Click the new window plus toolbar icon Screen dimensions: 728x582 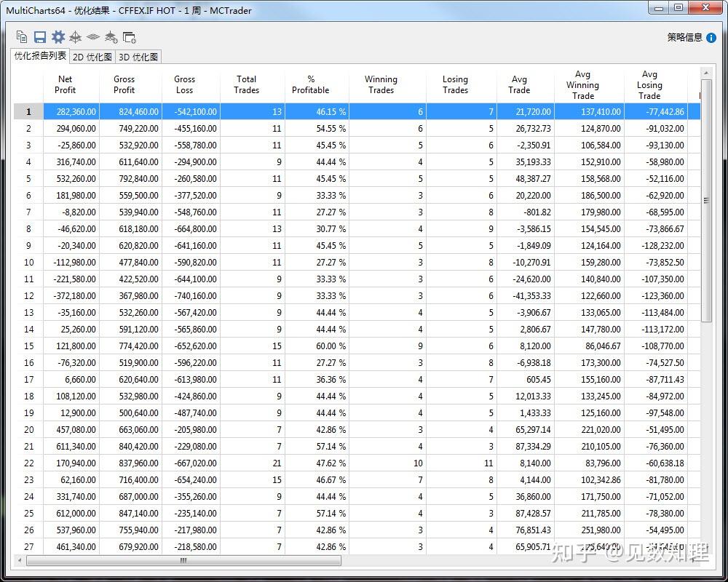(129, 37)
